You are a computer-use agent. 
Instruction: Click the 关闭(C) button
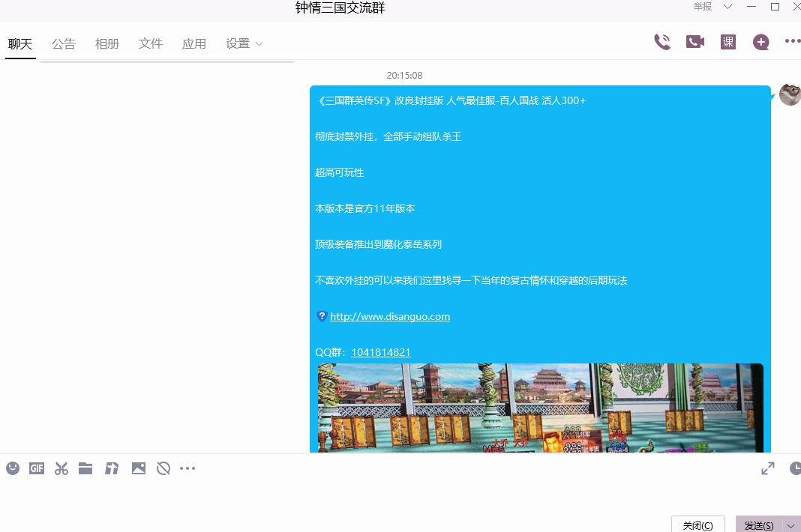tap(697, 525)
